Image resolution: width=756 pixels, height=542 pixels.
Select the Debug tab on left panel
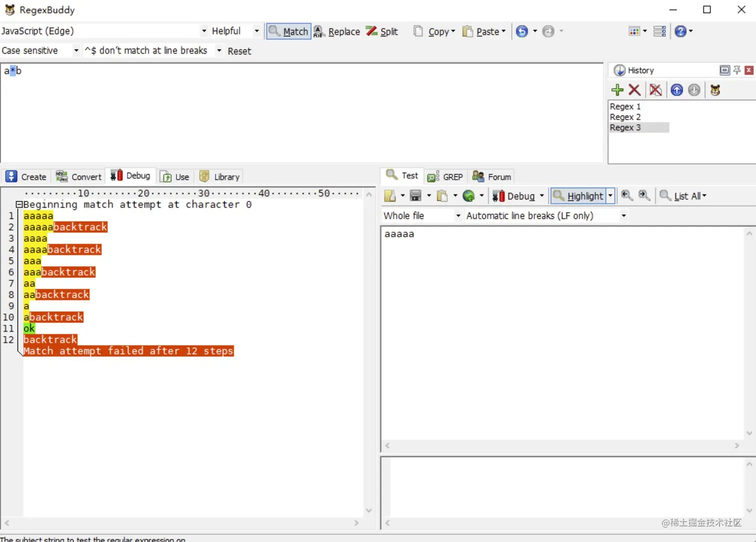pyautogui.click(x=130, y=175)
